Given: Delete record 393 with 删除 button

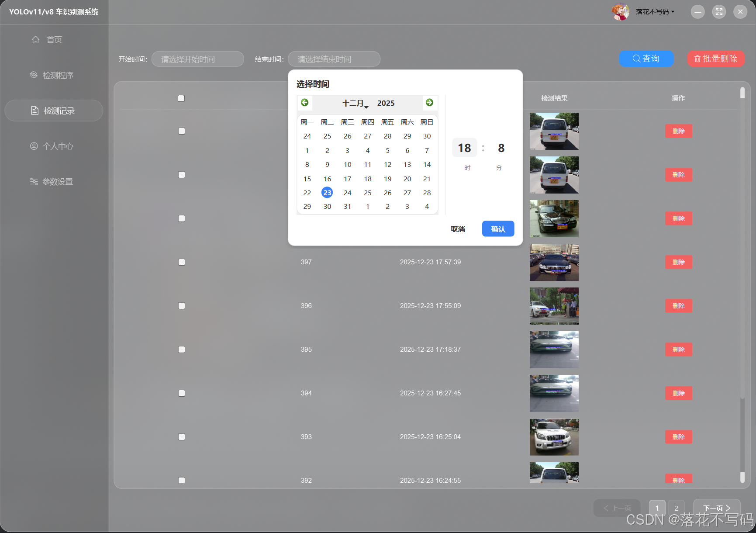Looking at the screenshot, I should [679, 437].
